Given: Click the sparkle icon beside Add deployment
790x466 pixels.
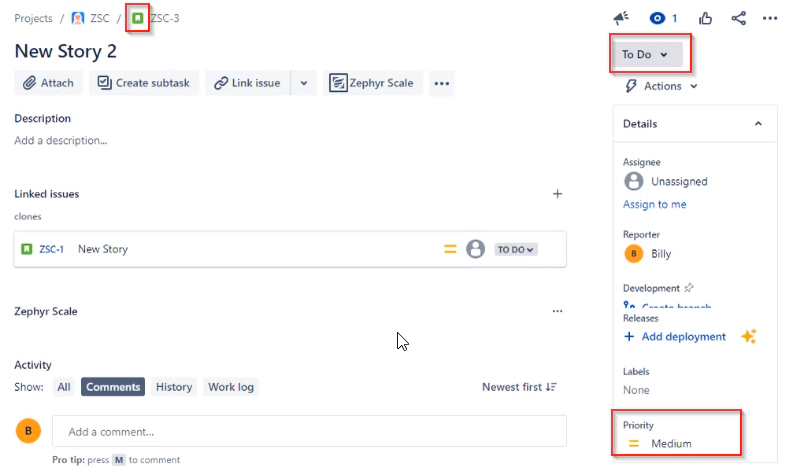Looking at the screenshot, I should click(x=749, y=336).
